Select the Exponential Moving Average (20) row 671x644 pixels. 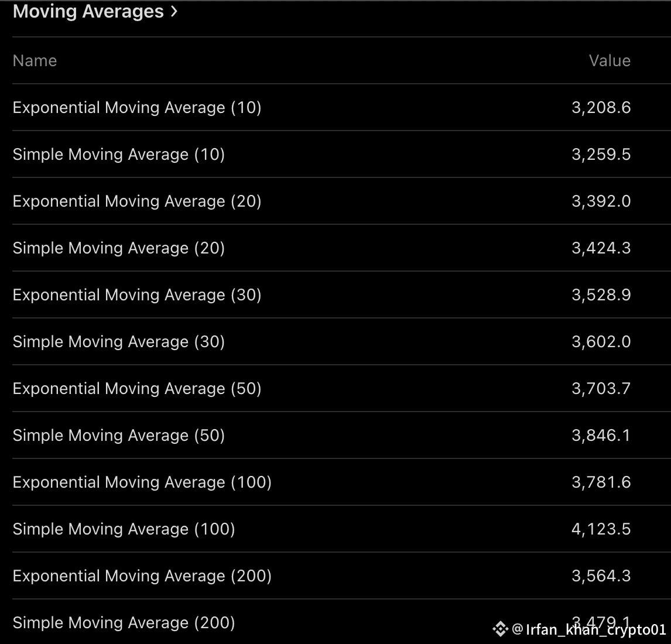tap(137, 201)
